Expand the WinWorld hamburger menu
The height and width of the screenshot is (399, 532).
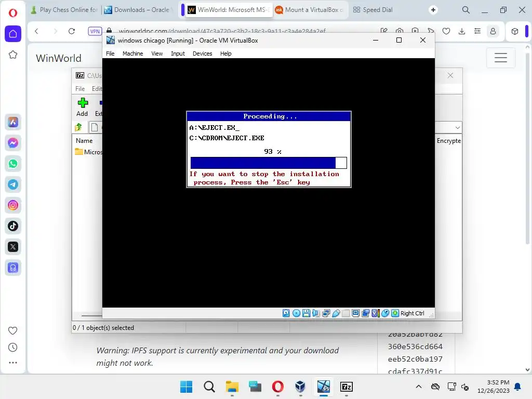500,57
